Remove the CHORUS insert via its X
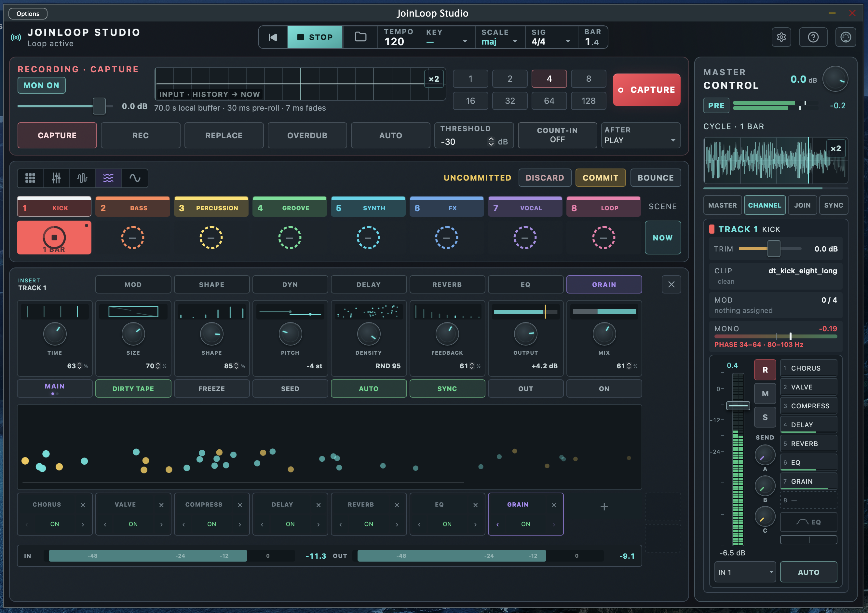Screen dimensions: 868x613 tap(83, 505)
